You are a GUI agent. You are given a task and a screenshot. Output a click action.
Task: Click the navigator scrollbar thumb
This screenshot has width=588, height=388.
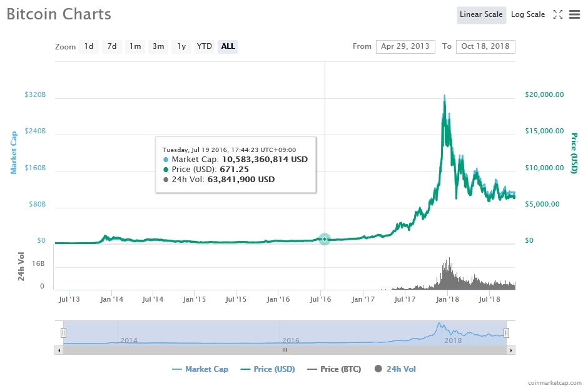(x=285, y=350)
